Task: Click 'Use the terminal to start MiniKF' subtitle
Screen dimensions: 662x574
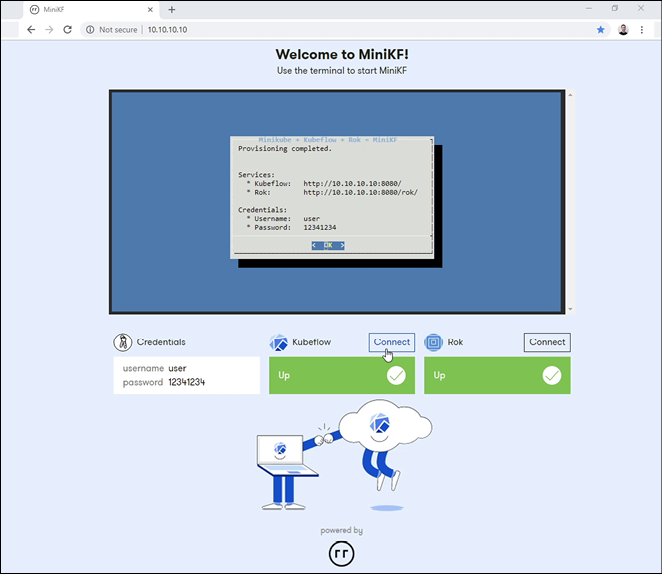Action: point(342,70)
